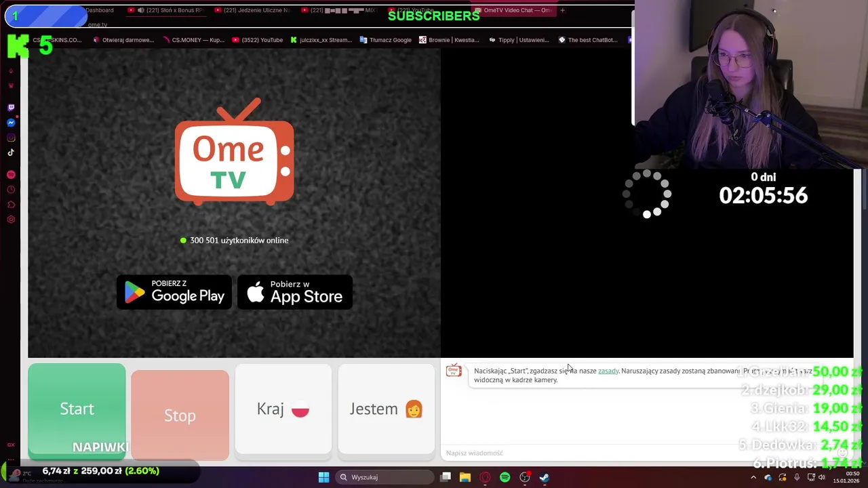Download from App Store badge
868x488 pixels.
coord(295,292)
